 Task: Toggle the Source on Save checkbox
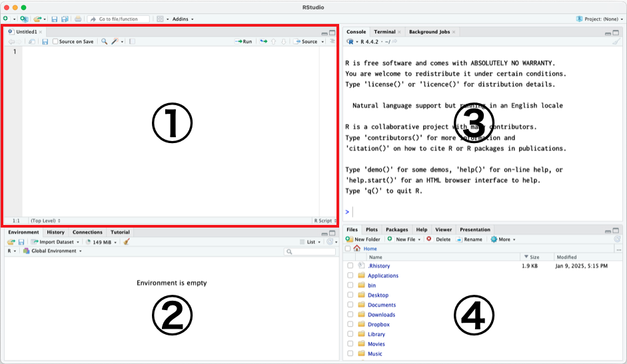[x=55, y=41]
